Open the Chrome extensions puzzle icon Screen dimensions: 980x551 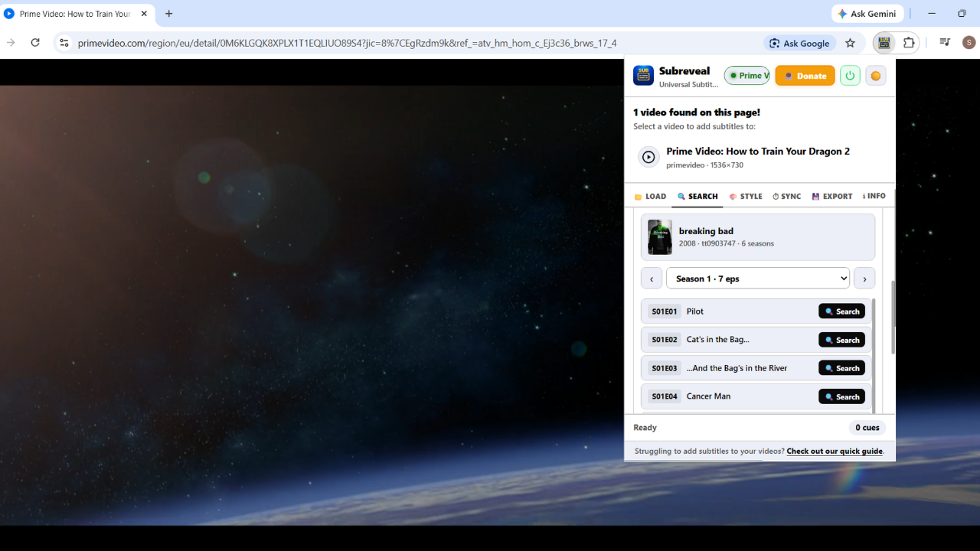pyautogui.click(x=909, y=43)
